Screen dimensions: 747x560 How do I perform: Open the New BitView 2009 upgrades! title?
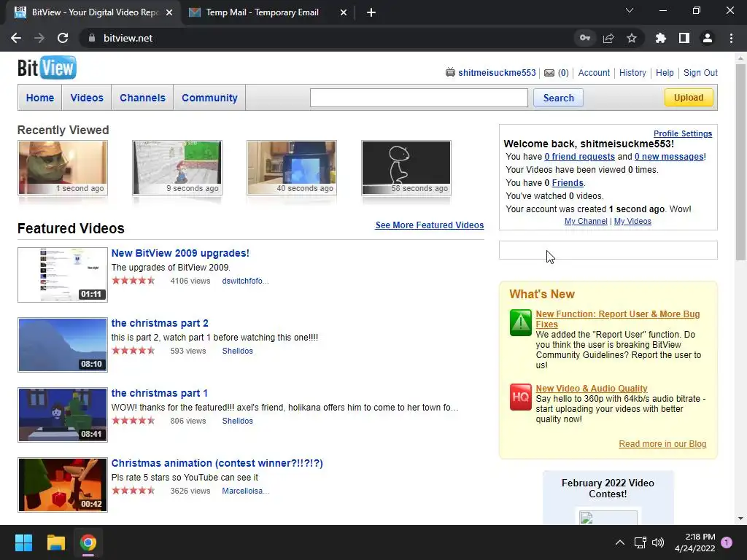coord(180,253)
